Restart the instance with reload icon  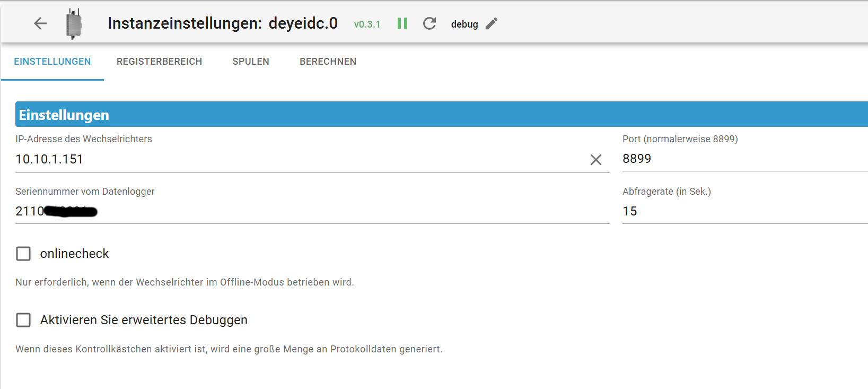click(x=429, y=23)
